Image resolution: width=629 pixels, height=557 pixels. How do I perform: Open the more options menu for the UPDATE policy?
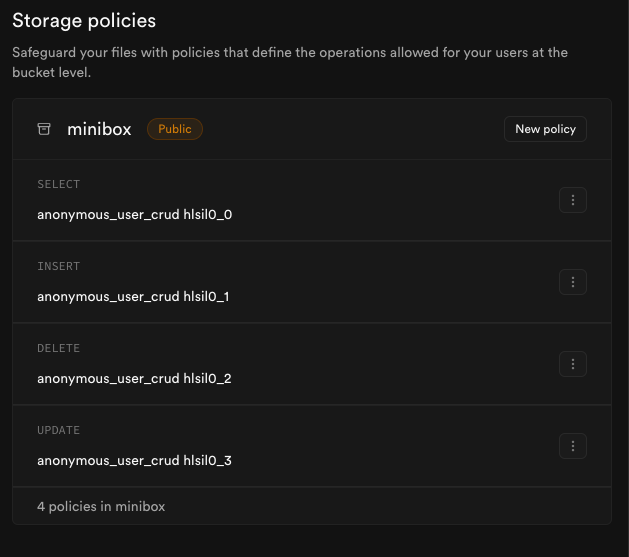[x=573, y=446]
